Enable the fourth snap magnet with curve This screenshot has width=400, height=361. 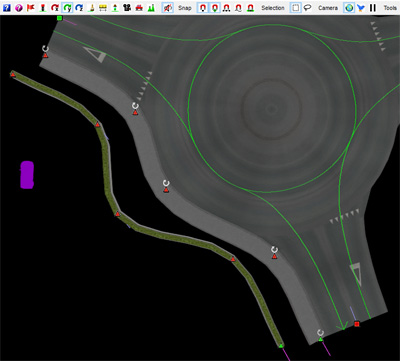239,8
